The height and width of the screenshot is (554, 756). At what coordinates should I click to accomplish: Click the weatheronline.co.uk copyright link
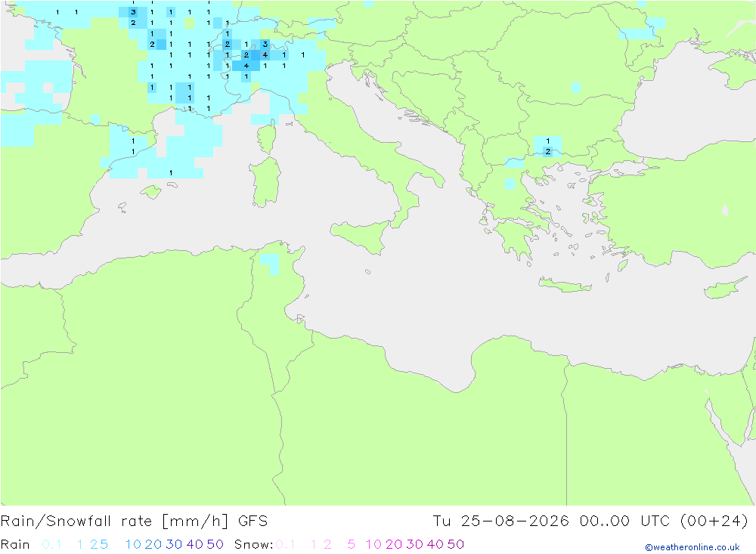point(692,547)
